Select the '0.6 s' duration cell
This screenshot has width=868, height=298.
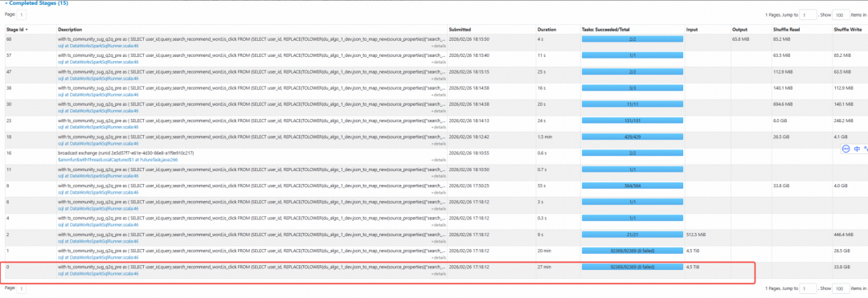542,153
